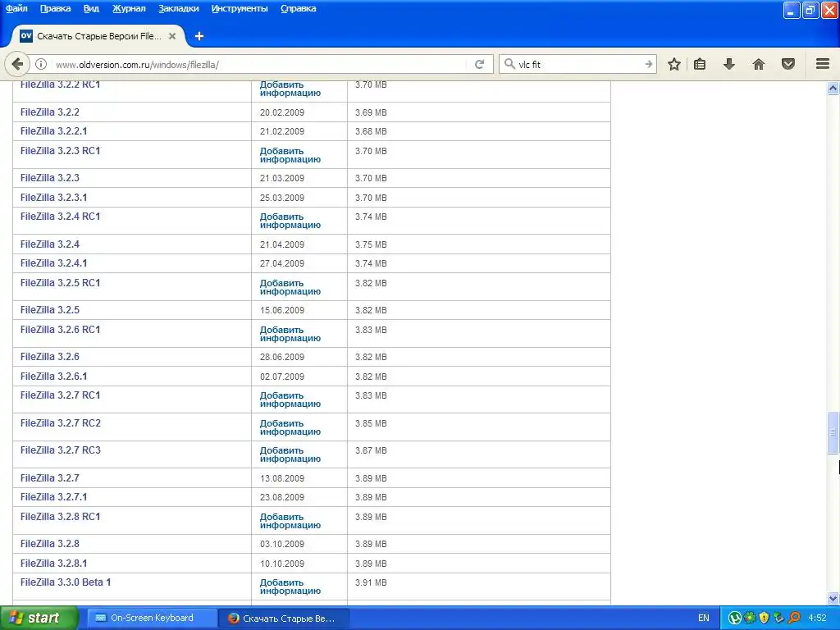
Task: Open the Firefox hamburger menu
Action: pos(823,64)
